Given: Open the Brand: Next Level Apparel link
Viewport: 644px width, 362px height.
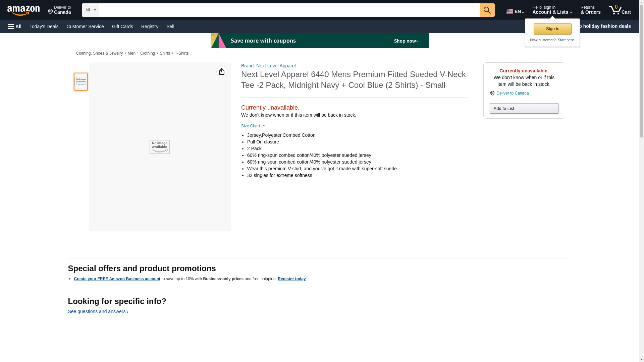Looking at the screenshot, I should coord(268,66).
